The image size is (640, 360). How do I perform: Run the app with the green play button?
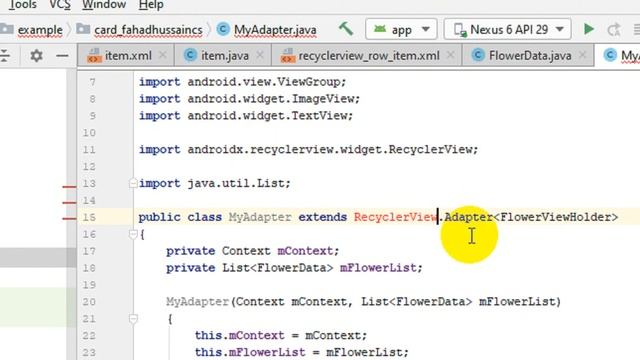tap(589, 29)
